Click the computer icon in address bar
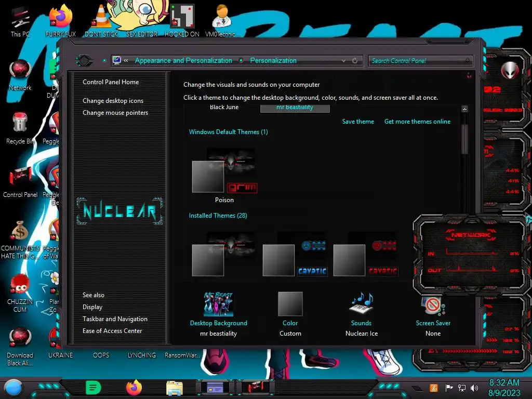Image resolution: width=532 pixels, height=399 pixels. [x=117, y=60]
